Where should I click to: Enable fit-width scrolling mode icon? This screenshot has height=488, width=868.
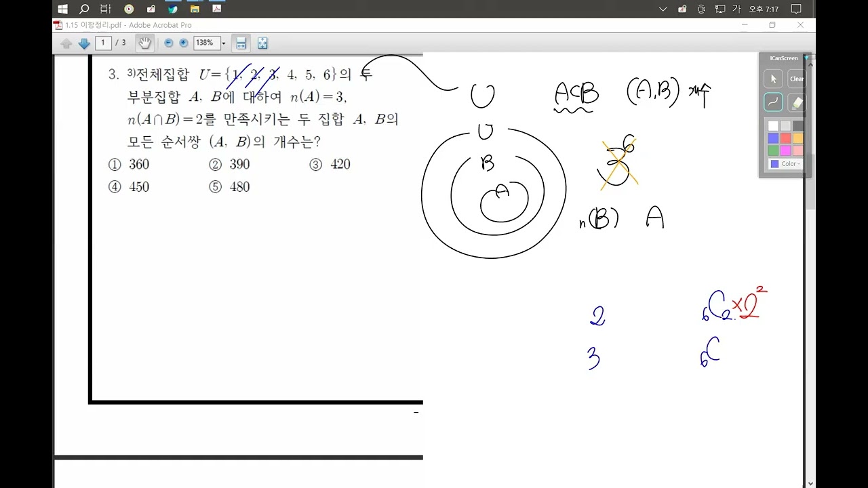coord(240,43)
